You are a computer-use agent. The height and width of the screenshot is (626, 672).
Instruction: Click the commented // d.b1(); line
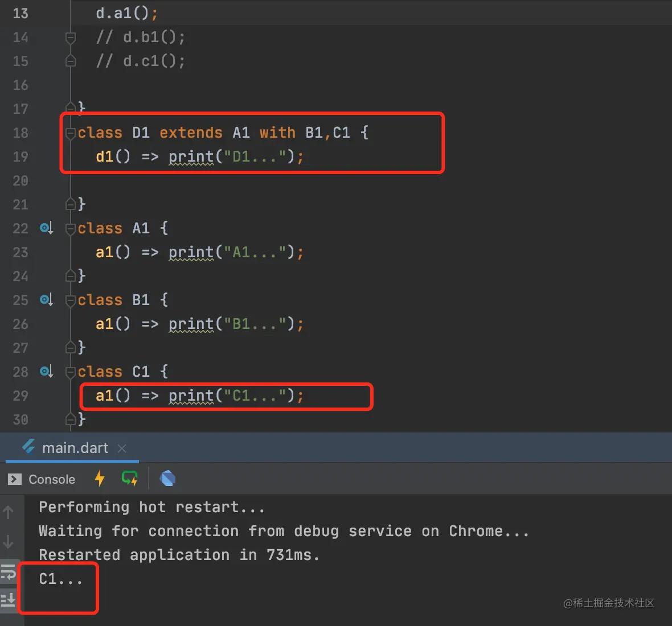(x=141, y=37)
